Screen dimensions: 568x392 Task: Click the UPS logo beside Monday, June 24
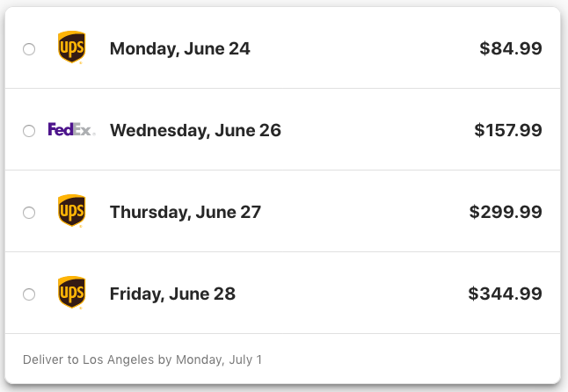(x=72, y=47)
